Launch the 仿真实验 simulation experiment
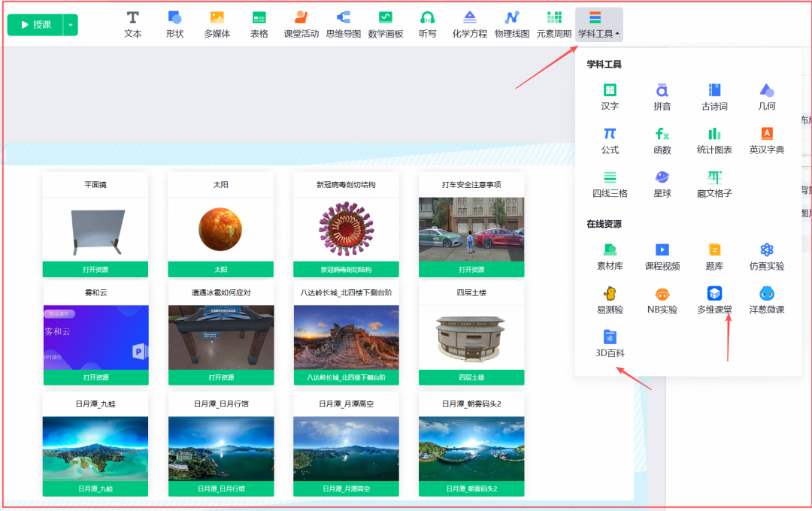812x511 pixels. click(766, 255)
